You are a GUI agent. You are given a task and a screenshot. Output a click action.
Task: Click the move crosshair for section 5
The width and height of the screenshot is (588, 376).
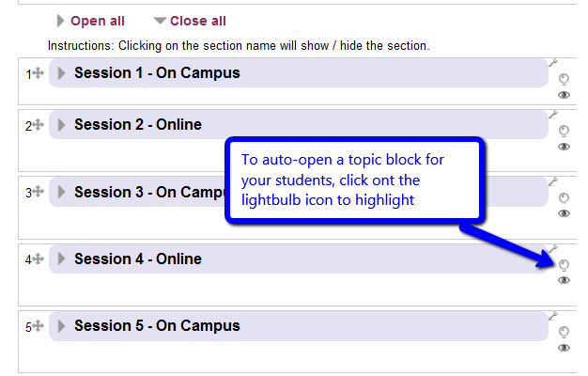tap(38, 326)
